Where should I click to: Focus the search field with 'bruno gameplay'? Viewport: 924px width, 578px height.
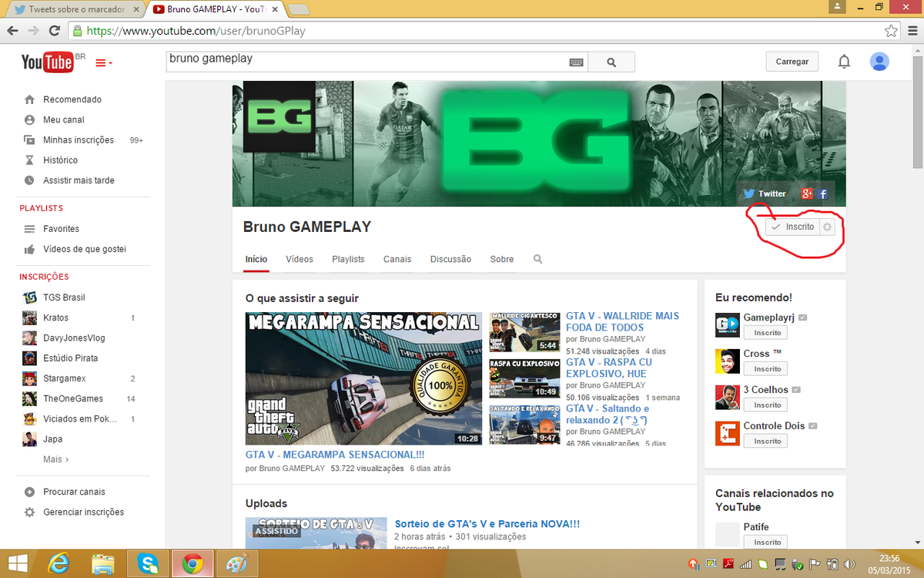coord(367,62)
